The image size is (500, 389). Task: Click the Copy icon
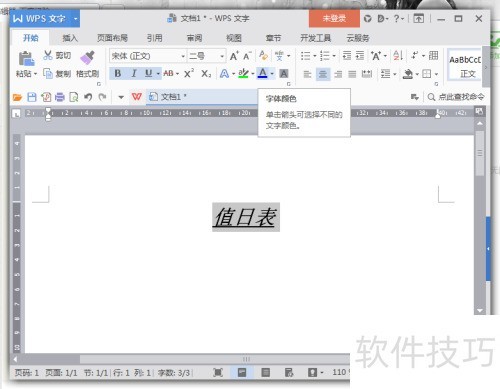[x=48, y=73]
